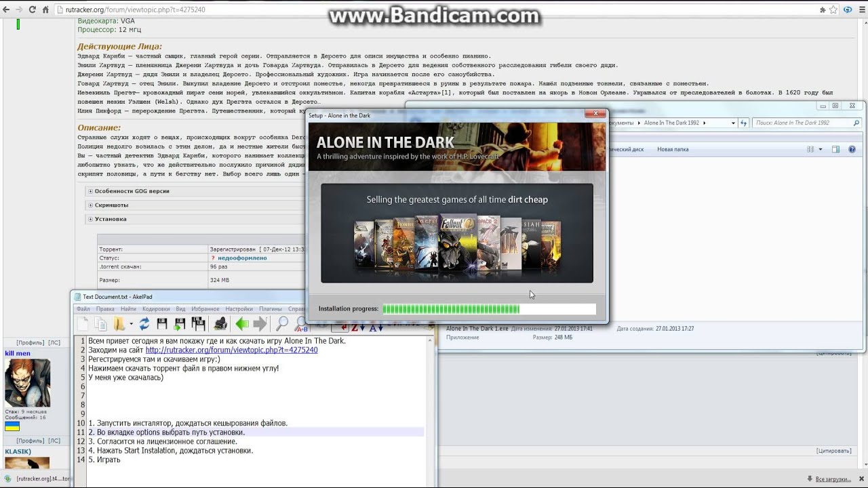Image resolution: width=868 pixels, height=488 pixels.
Task: Click the green back arrow in AkelPad
Action: tap(242, 324)
